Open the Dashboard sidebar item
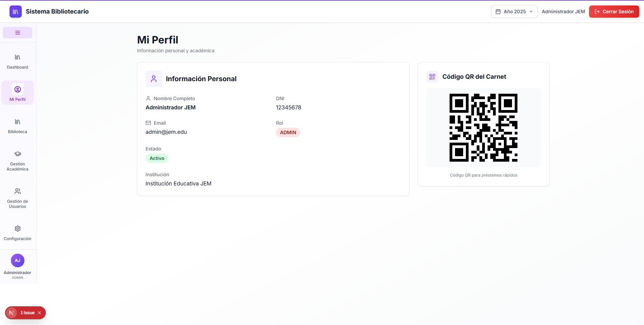This screenshot has height=325, width=644. coord(18,61)
